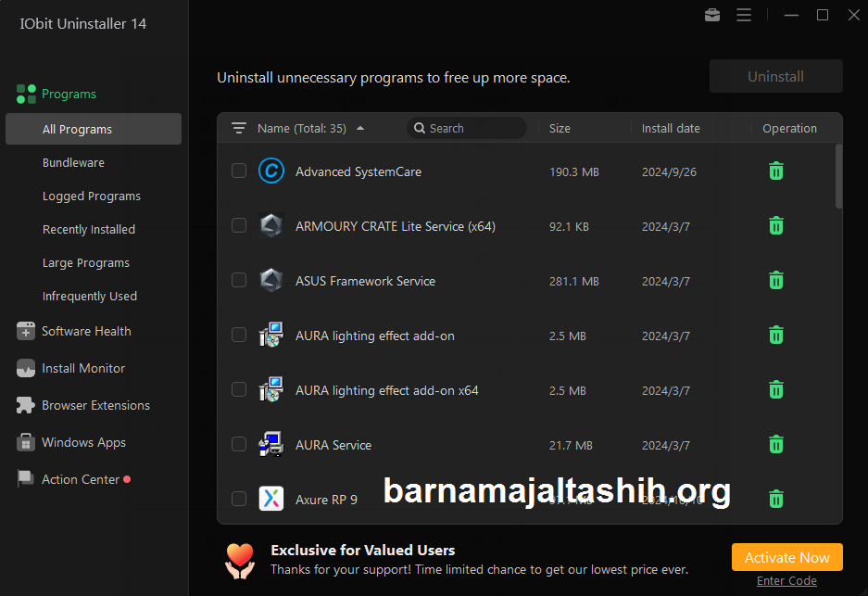Open the Enter Code link
Image resolution: width=868 pixels, height=596 pixels.
tap(786, 581)
